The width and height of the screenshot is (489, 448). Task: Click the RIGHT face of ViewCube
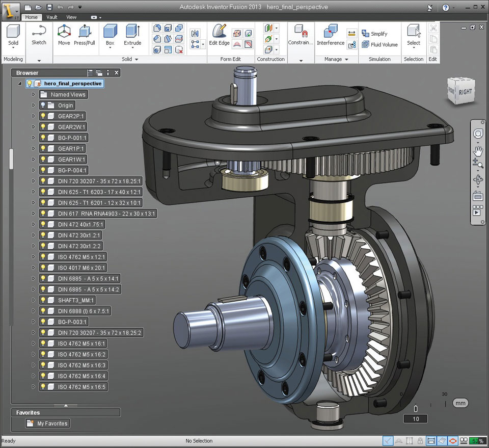[x=465, y=92]
